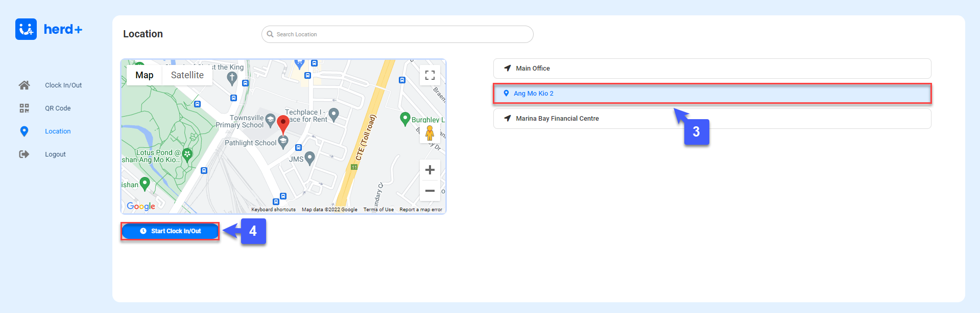
Task: Click the Marina Bay navigation arrow icon
Action: [x=508, y=118]
